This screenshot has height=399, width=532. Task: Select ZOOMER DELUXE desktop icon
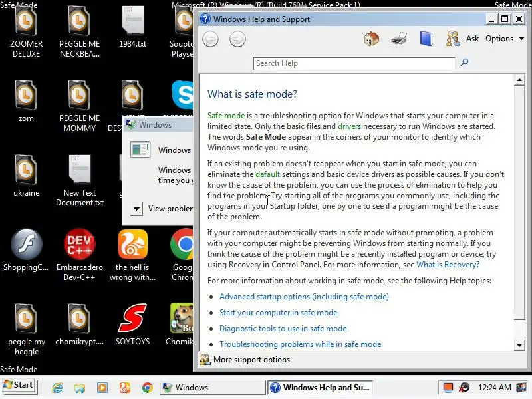coord(26,32)
